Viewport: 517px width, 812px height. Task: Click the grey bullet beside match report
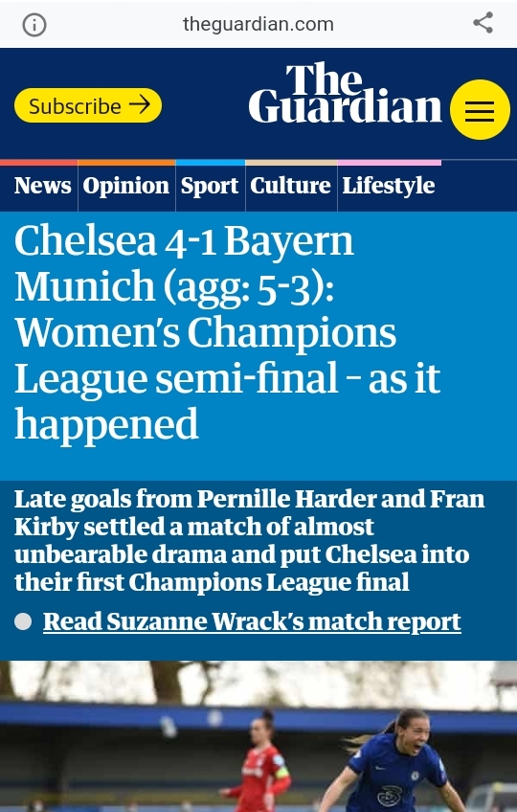23,621
